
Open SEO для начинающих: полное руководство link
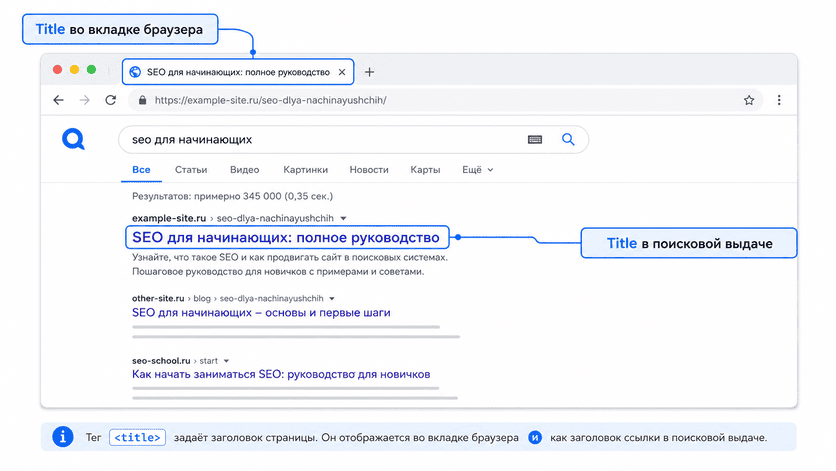click(x=286, y=237)
